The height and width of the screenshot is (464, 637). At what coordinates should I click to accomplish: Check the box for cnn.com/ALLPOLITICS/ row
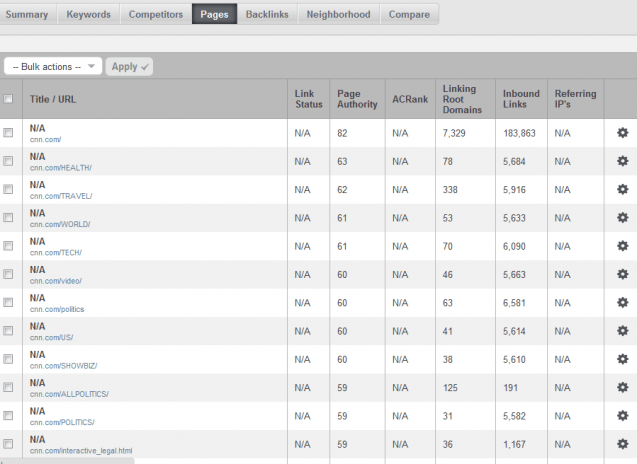(x=8, y=387)
